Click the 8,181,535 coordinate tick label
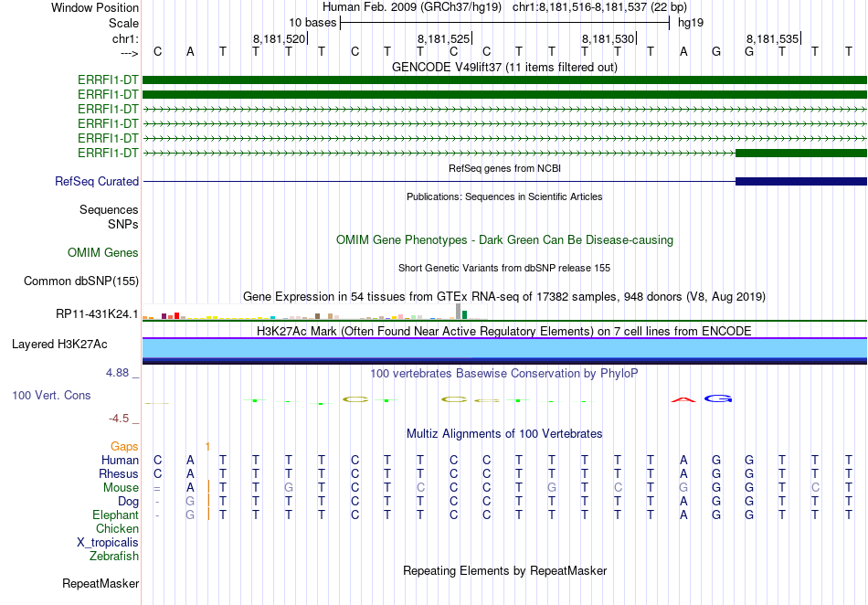Screen dimensions: 868x605 pyautogui.click(x=772, y=38)
